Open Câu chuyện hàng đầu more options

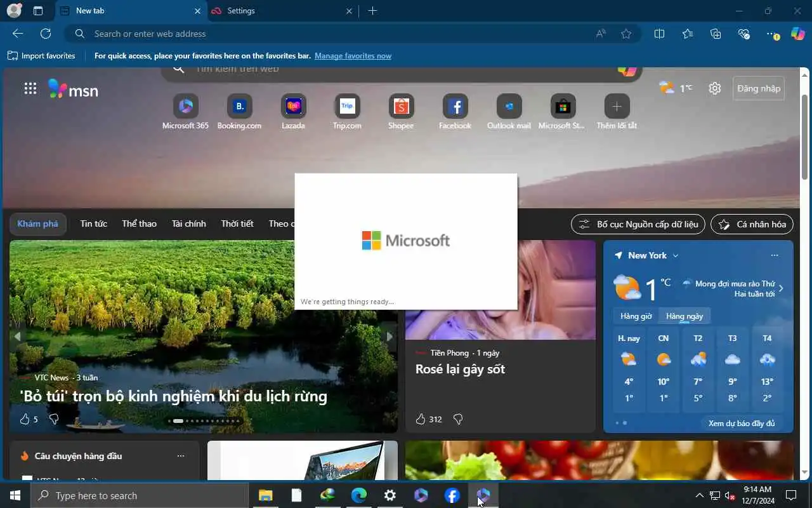[x=181, y=456]
